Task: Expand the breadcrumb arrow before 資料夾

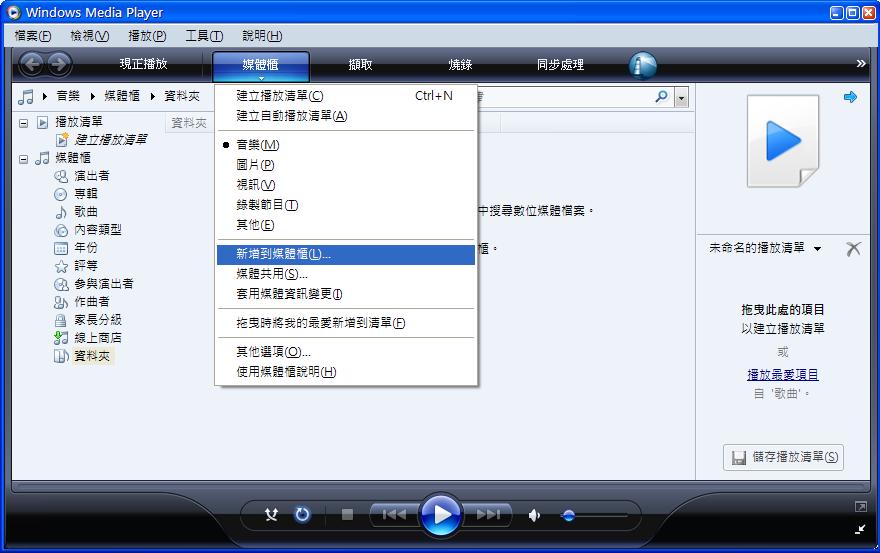Action: pyautogui.click(x=153, y=97)
